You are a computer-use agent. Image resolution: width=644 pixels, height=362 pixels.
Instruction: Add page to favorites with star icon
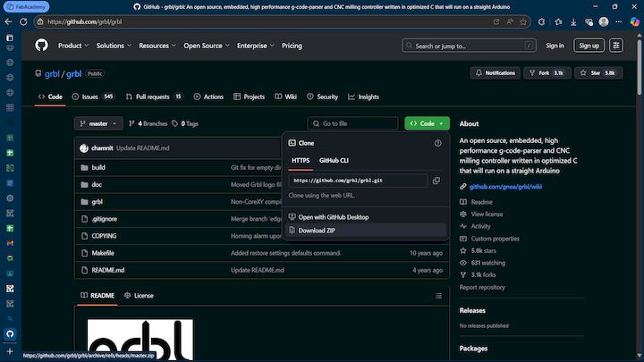523,21
